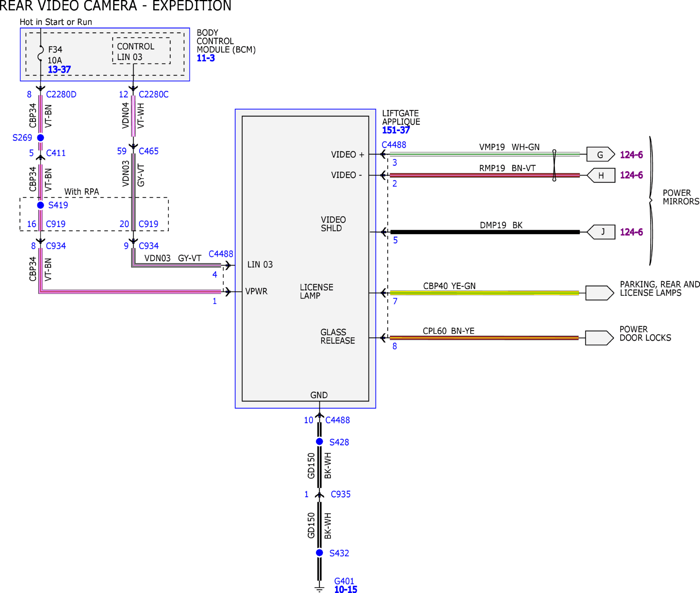Click the CONTROL LIN 03 box

click(141, 51)
